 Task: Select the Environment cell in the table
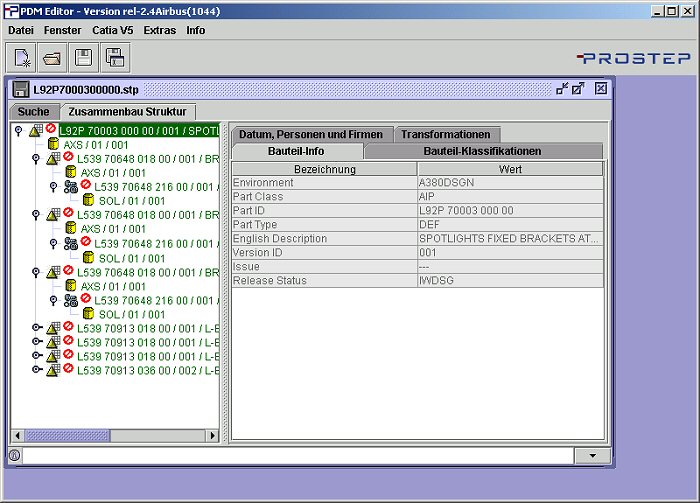click(325, 183)
